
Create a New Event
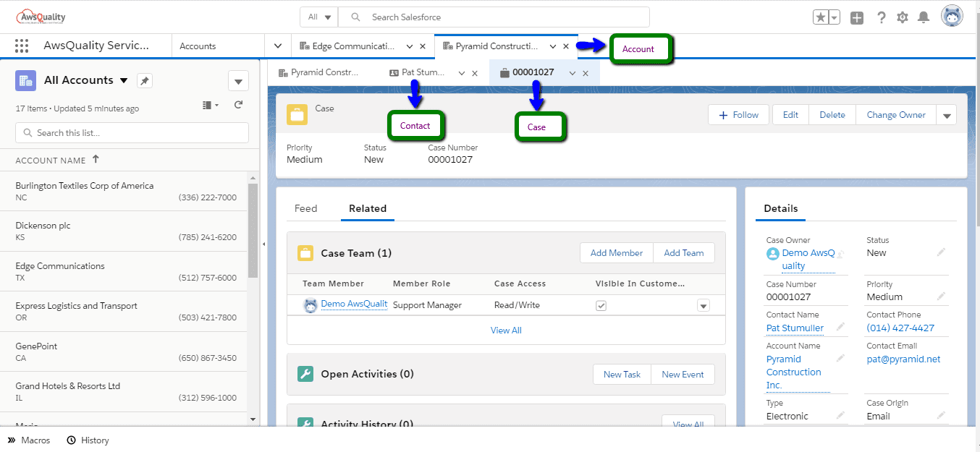click(x=683, y=375)
